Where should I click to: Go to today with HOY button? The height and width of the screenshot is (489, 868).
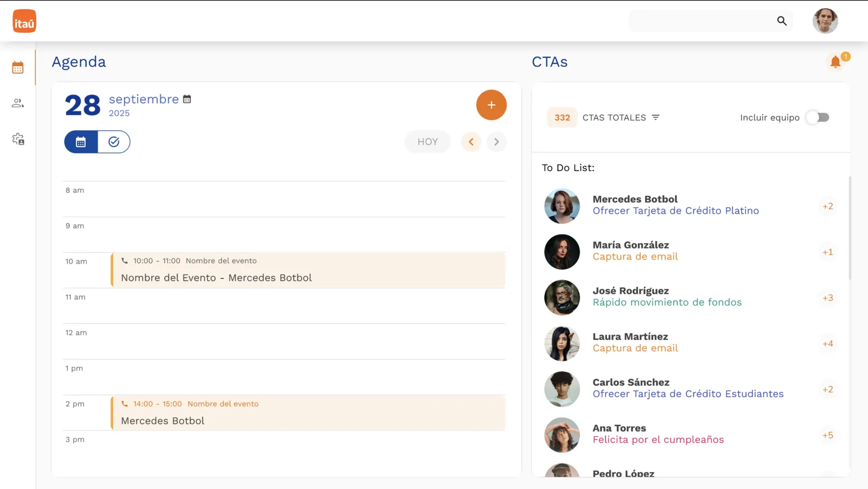click(x=427, y=142)
